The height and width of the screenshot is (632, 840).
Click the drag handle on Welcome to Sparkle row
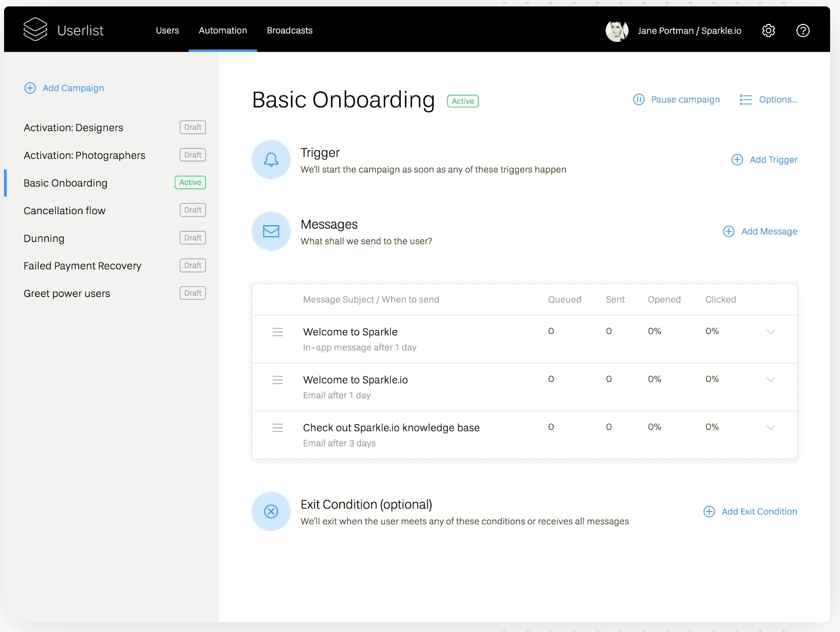click(x=277, y=332)
